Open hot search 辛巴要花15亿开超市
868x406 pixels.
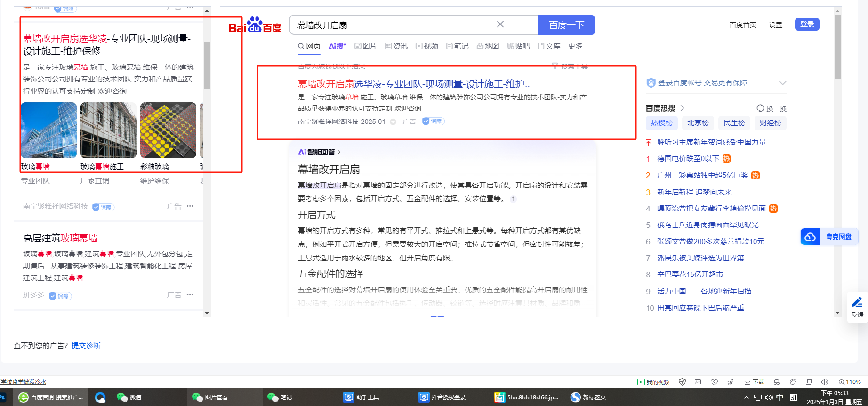coord(690,275)
